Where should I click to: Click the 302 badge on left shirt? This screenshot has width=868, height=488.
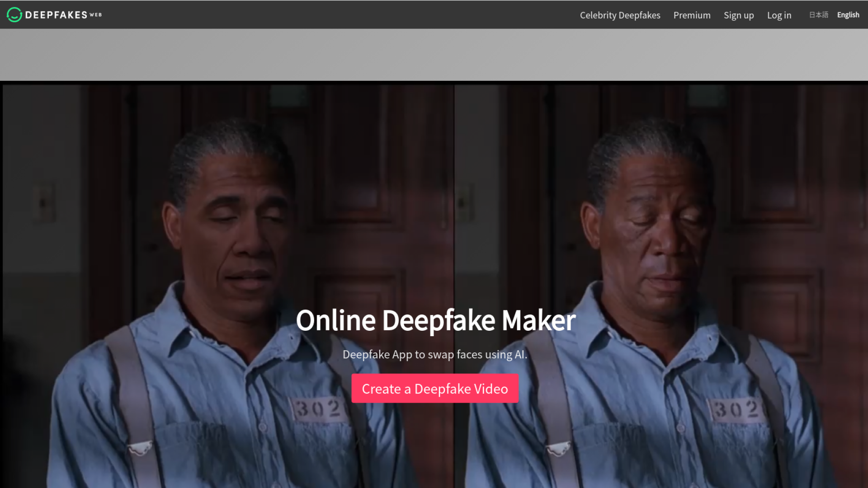319,409
